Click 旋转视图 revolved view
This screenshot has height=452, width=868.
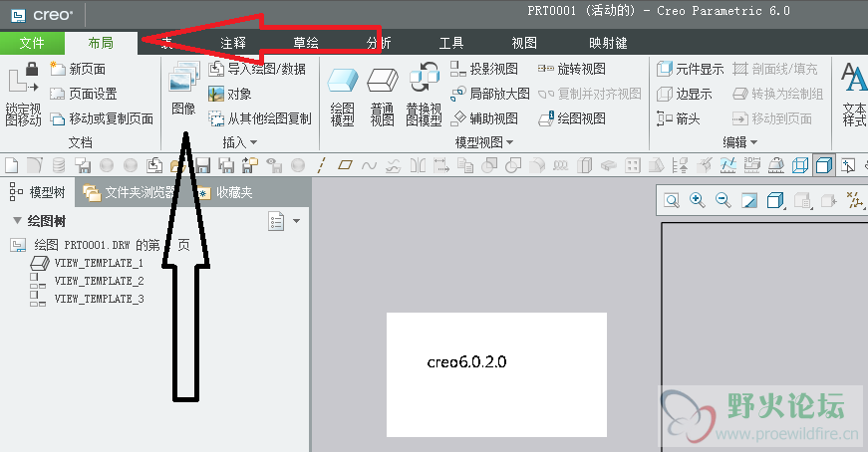tap(572, 69)
